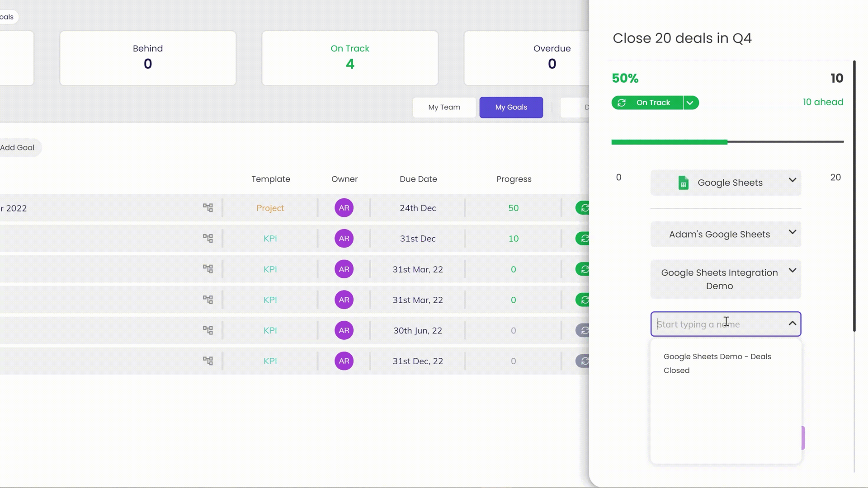Screen dimensions: 868x488
Task: Switch to the My Team tab
Action: [444, 107]
